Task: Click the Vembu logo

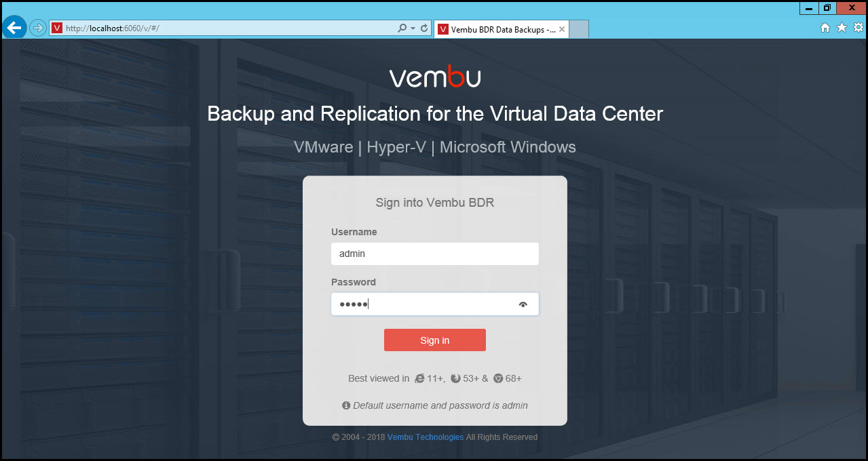Action: click(x=435, y=77)
